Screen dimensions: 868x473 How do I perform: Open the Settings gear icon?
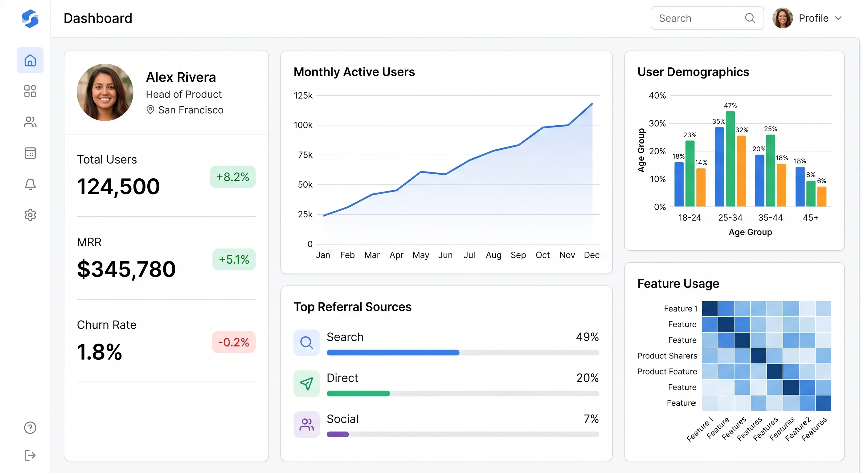(30, 215)
